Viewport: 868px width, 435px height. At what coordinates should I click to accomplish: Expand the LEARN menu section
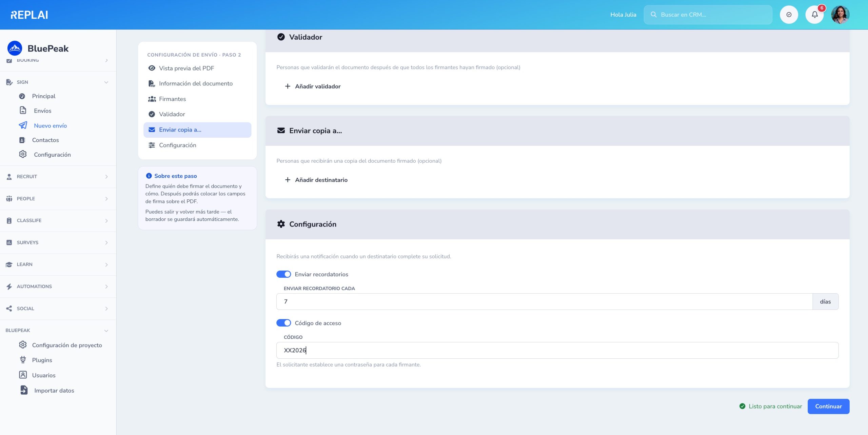point(58,264)
